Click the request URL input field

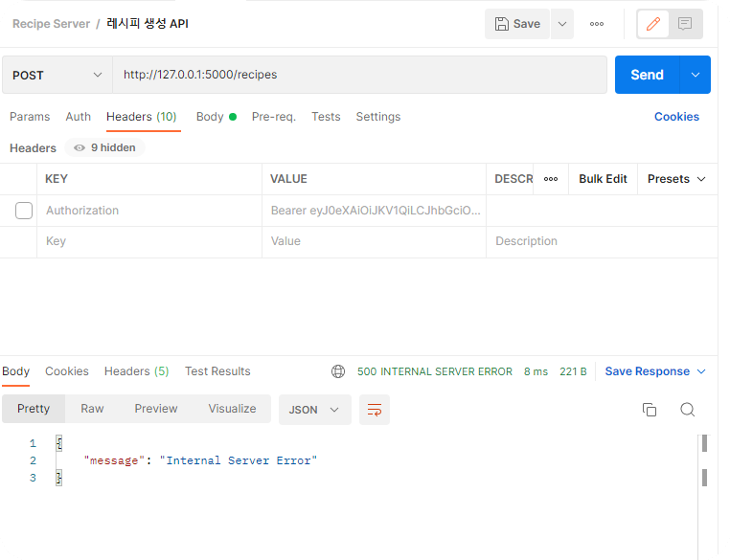click(359, 75)
